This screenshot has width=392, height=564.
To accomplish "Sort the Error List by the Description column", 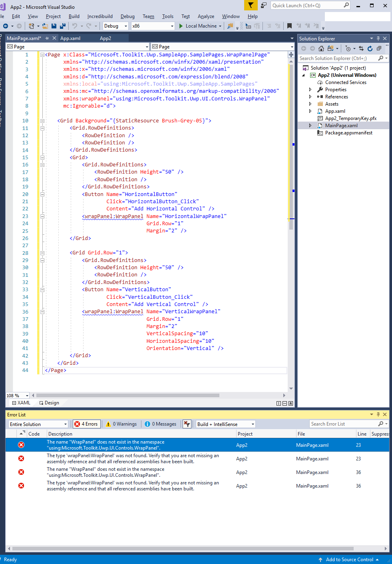I will click(x=141, y=434).
